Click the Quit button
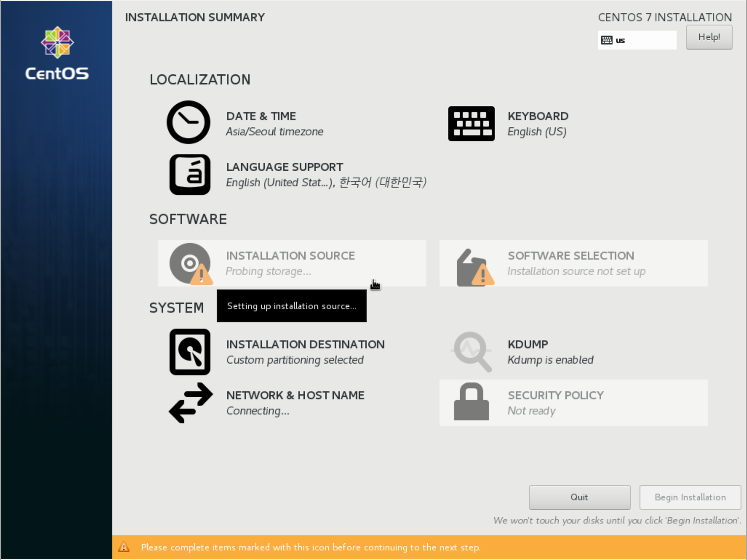The height and width of the screenshot is (560, 747). click(x=579, y=497)
